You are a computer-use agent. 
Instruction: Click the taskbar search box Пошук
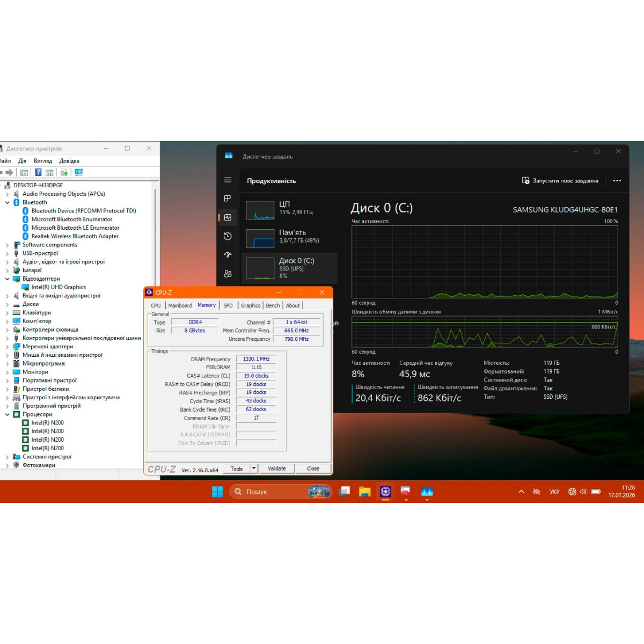point(281,492)
